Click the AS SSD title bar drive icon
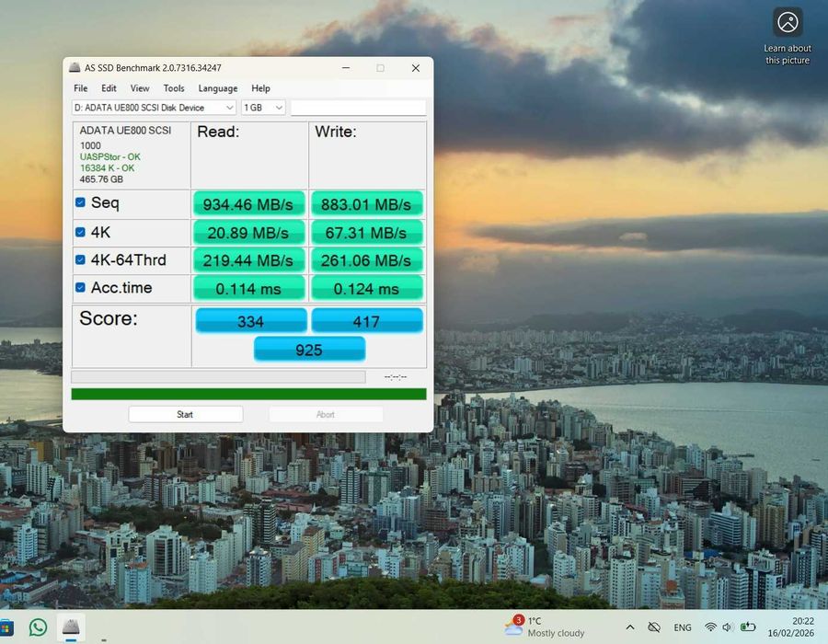 click(x=75, y=67)
